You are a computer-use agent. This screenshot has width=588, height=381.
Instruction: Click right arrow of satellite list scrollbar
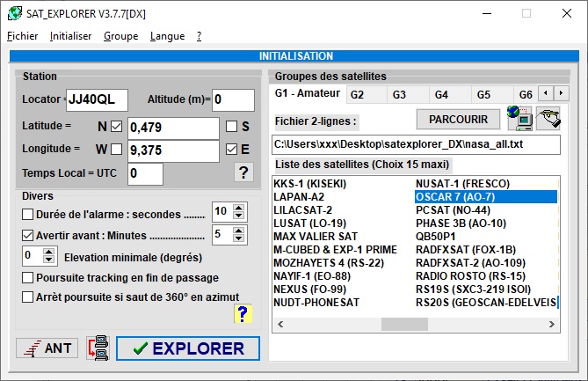(552, 324)
